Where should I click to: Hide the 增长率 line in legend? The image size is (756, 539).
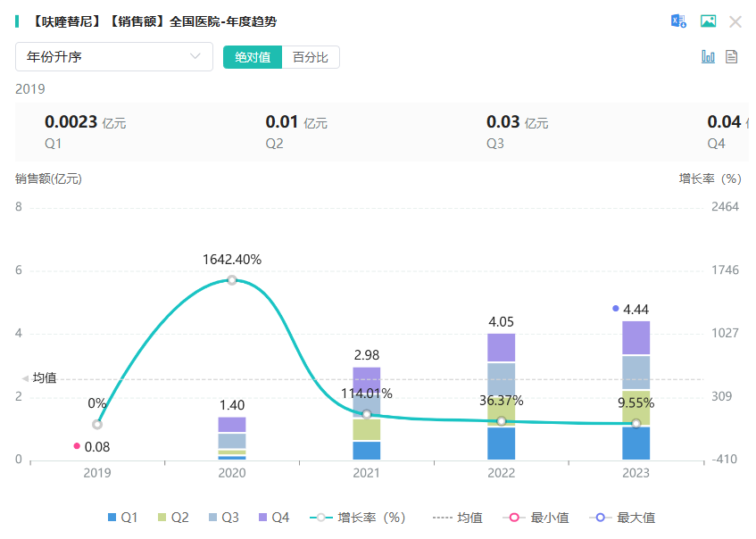coord(358,518)
